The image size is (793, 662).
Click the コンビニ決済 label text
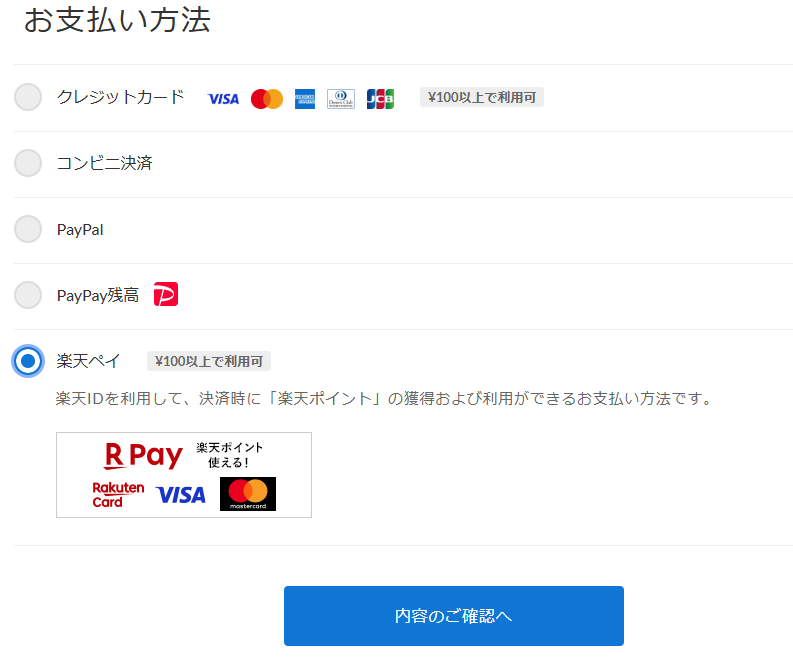(x=104, y=163)
